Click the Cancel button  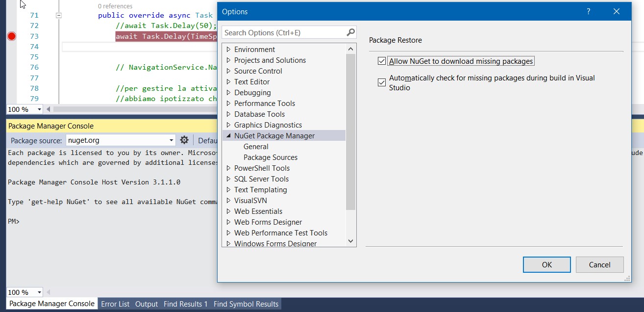pyautogui.click(x=599, y=265)
